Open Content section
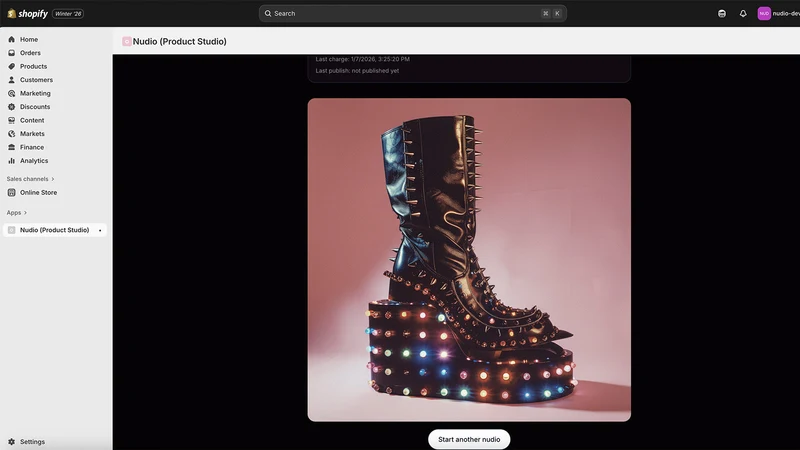Viewport: 800px width, 450px height. (x=32, y=120)
